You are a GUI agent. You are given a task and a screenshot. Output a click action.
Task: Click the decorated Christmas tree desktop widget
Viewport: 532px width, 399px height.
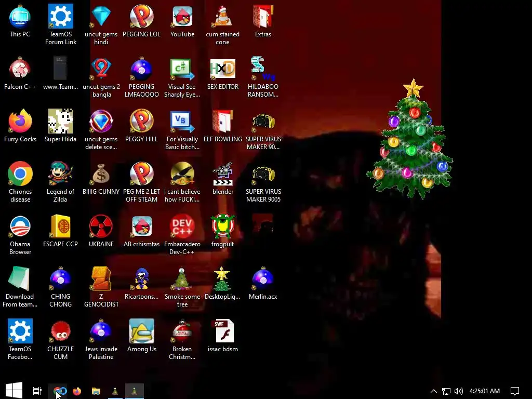[411, 139]
